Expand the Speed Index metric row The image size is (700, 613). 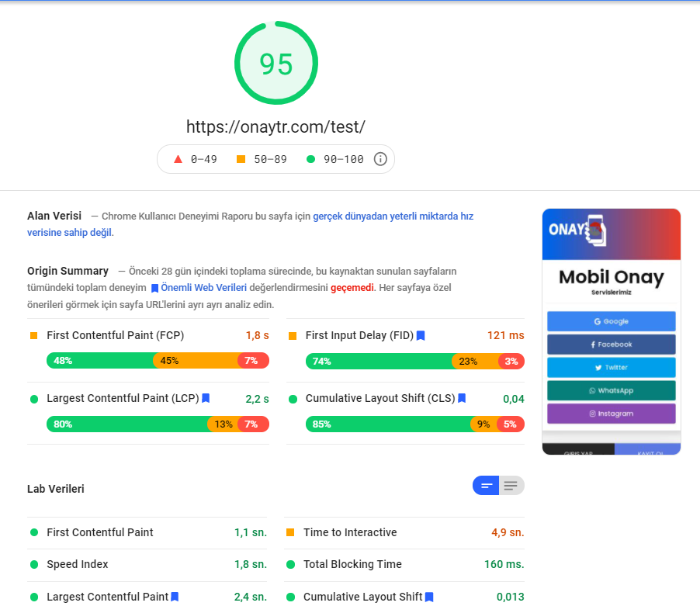tap(147, 565)
